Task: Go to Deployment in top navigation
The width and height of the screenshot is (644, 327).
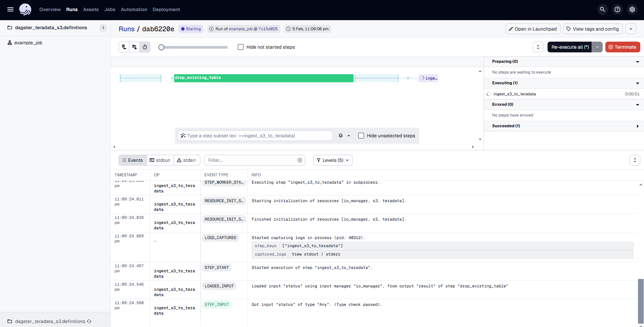Action: [x=166, y=9]
